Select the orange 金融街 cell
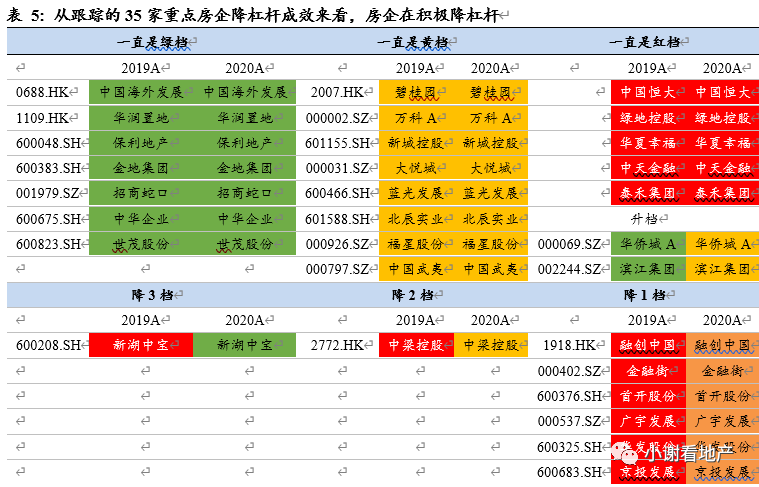 pos(722,371)
